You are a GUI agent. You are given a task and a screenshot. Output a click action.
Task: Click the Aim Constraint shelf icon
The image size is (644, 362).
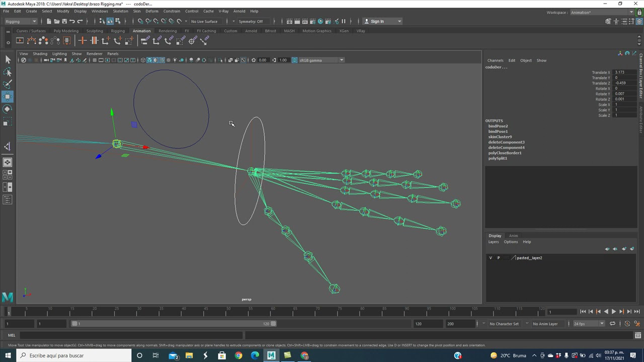pos(192,41)
